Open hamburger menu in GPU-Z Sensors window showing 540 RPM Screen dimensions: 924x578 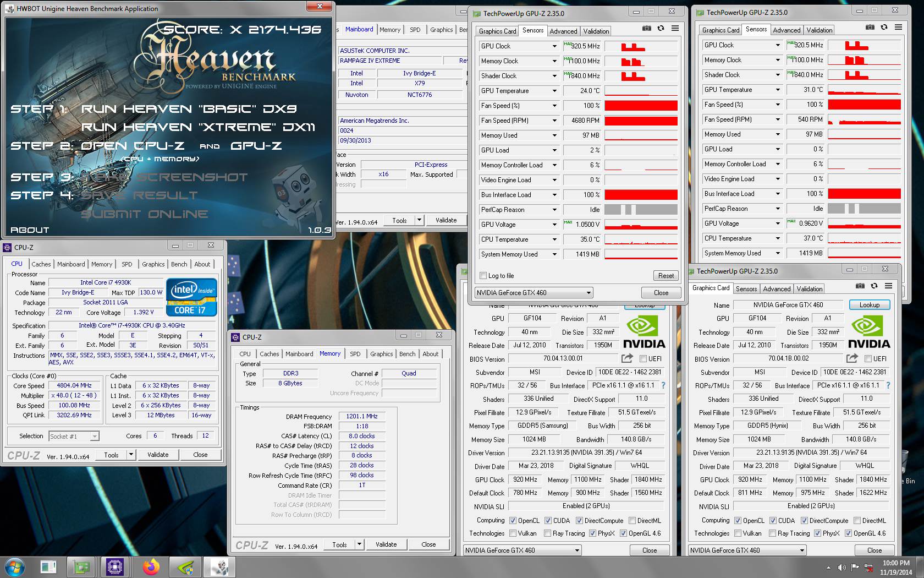898,28
